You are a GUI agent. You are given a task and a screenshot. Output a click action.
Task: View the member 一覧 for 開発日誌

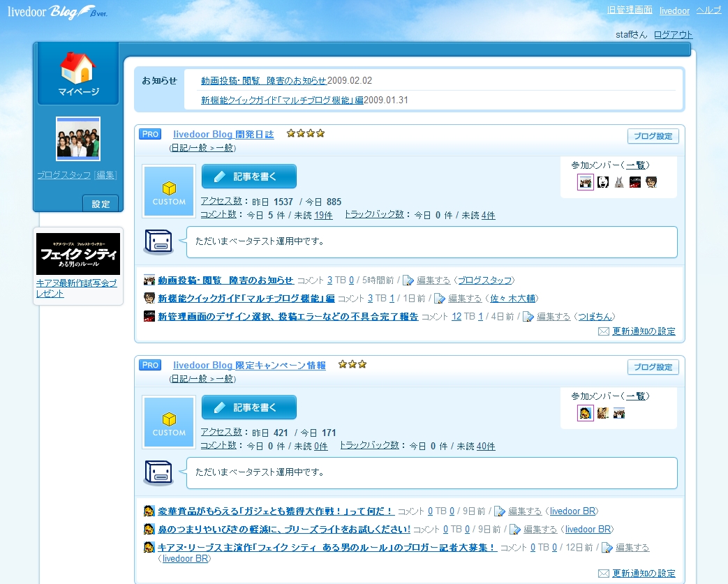(636, 165)
